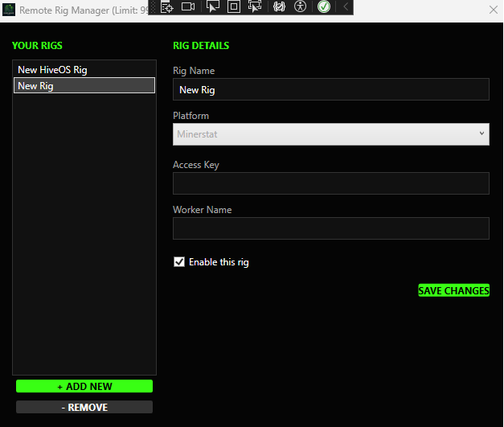The height and width of the screenshot is (427, 504).
Task: Toggle Display Layout Adorners square icon
Action: coord(234,6)
